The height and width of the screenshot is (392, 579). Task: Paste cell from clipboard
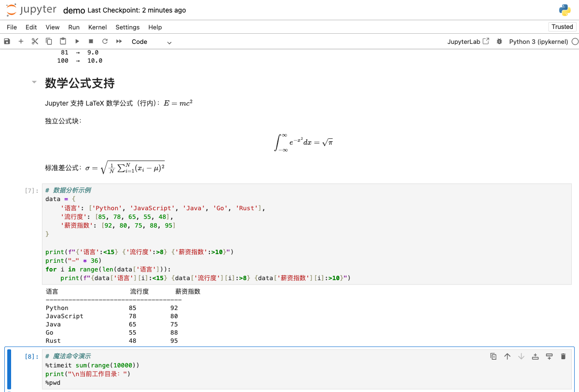pos(63,41)
